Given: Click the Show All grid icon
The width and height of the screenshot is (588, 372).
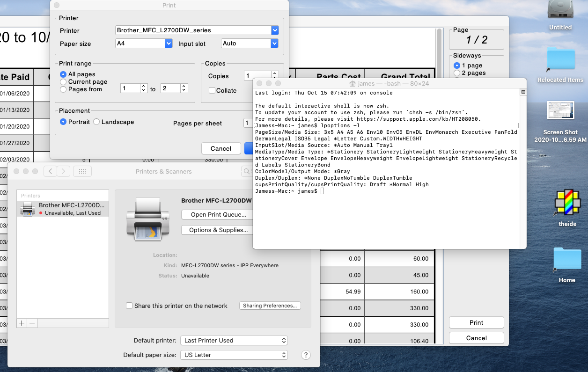Looking at the screenshot, I should click(82, 171).
